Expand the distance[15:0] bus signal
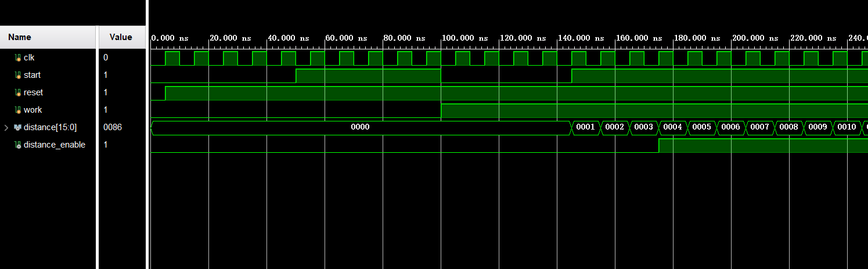868x269 pixels. (x=6, y=127)
